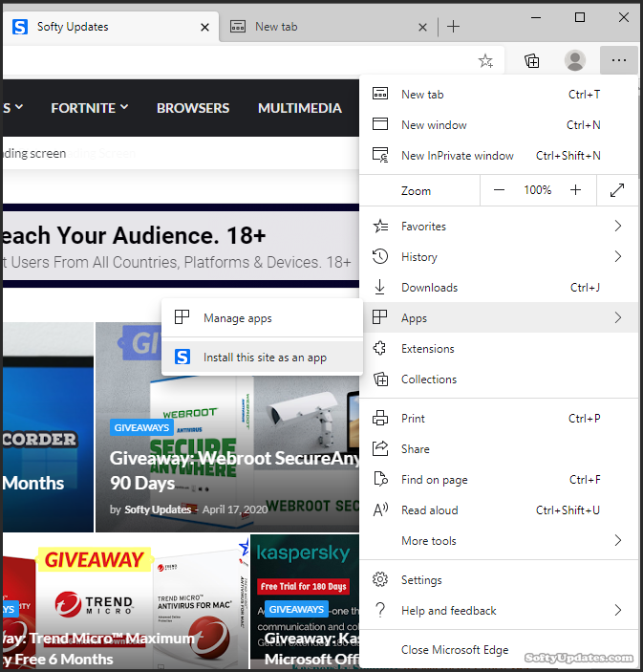This screenshot has width=643, height=672.
Task: Click the Downloads arrow icon
Action: tap(379, 287)
